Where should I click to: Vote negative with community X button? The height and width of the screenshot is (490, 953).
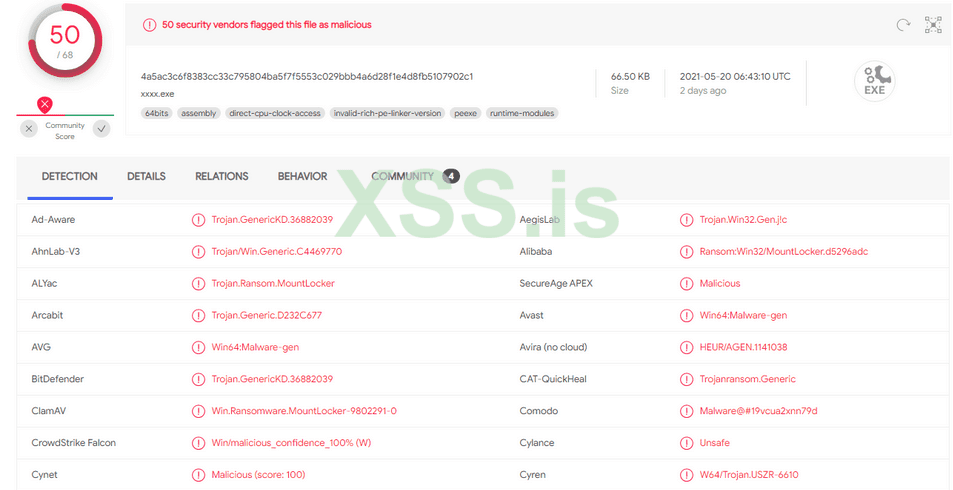click(x=29, y=129)
